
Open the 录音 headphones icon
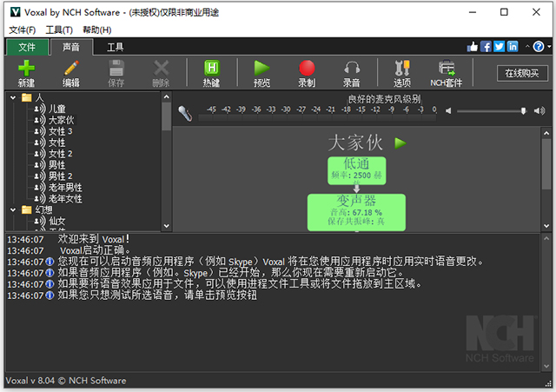click(x=352, y=68)
